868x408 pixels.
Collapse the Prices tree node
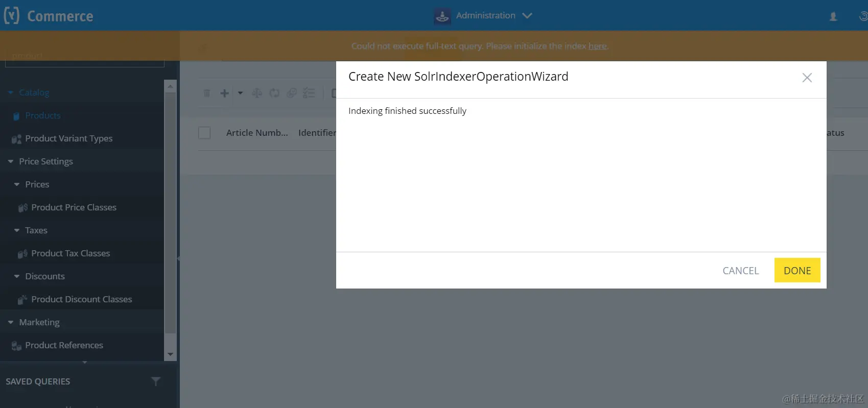point(17,184)
